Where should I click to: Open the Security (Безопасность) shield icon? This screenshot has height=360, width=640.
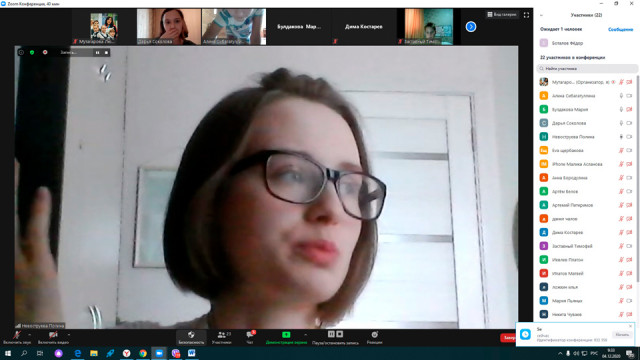coord(191,337)
